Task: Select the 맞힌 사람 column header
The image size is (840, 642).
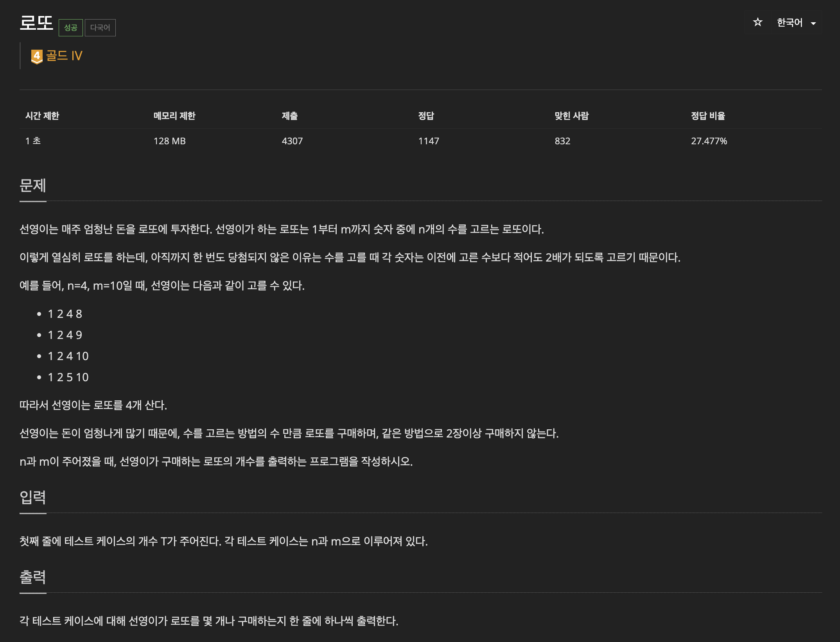Action: (x=571, y=116)
